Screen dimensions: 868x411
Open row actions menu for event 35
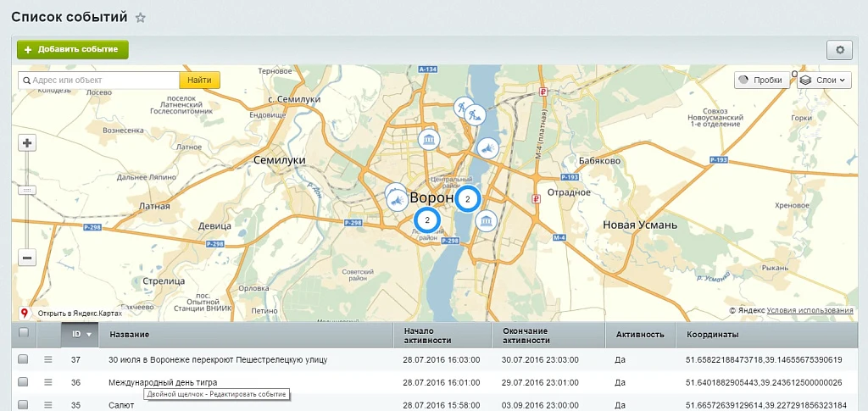(x=48, y=405)
